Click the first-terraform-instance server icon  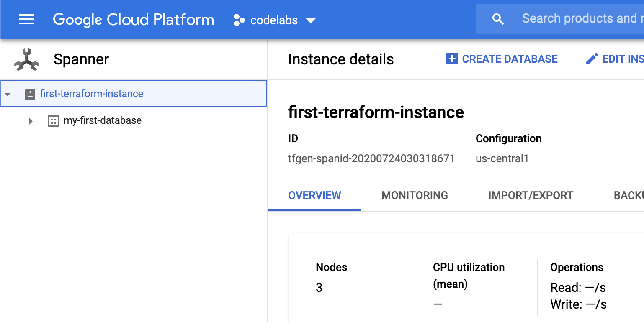(x=30, y=94)
